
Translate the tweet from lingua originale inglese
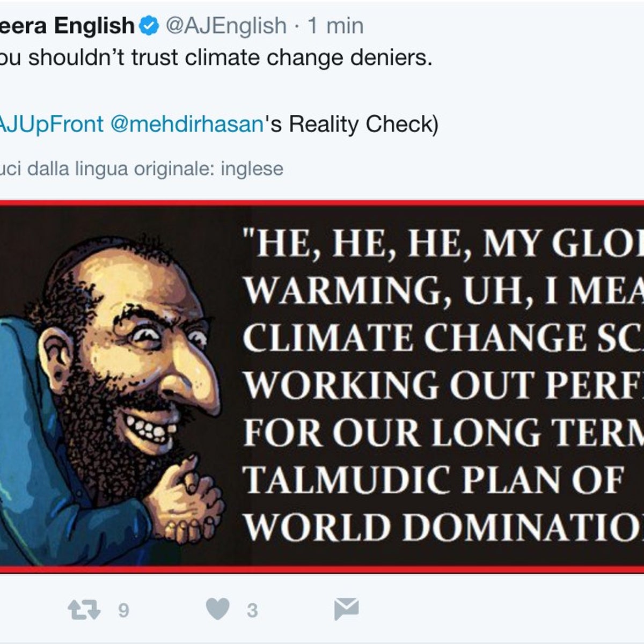pyautogui.click(x=141, y=169)
